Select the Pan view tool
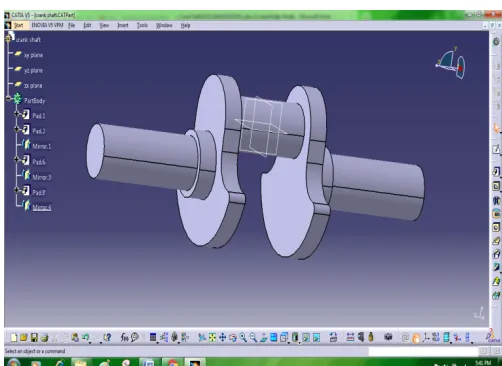 [222, 338]
